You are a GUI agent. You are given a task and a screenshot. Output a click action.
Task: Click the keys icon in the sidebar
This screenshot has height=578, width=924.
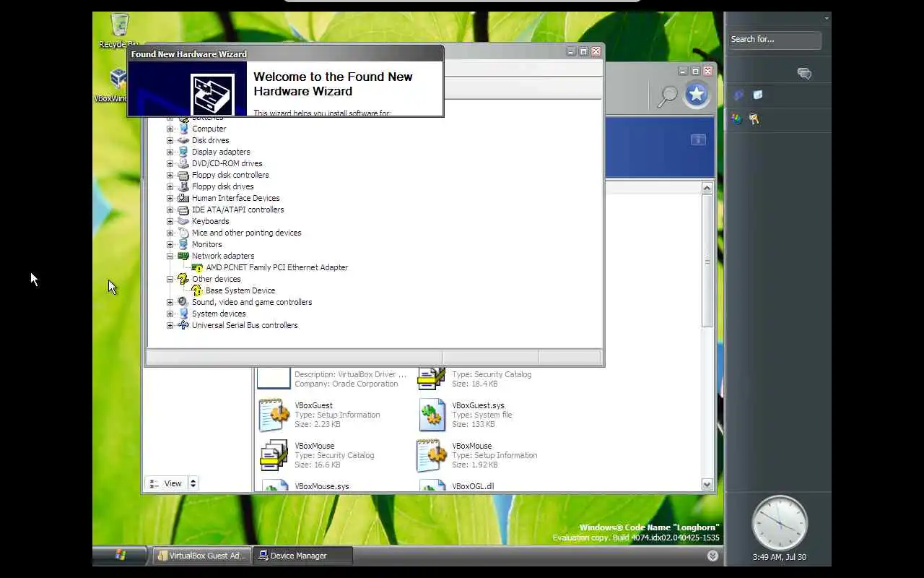click(754, 119)
